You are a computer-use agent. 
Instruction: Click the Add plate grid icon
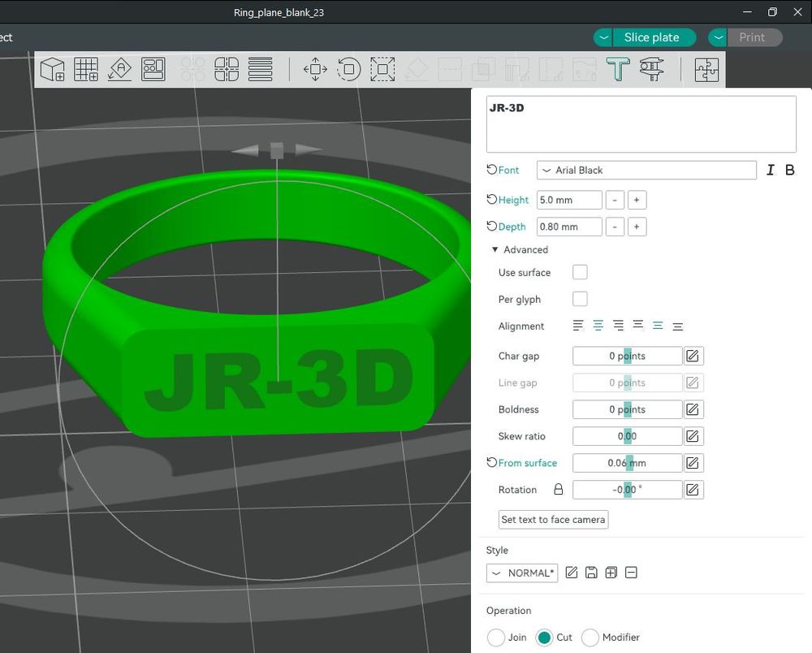point(86,69)
